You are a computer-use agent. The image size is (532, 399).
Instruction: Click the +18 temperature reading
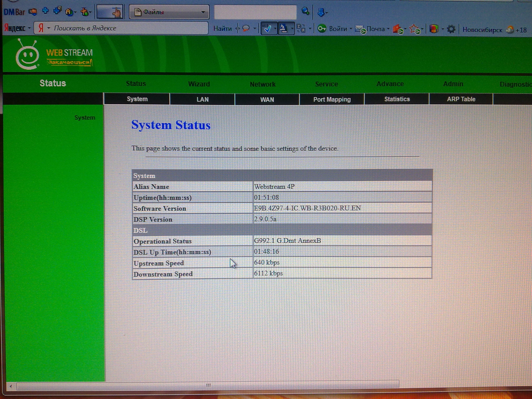pyautogui.click(x=521, y=30)
